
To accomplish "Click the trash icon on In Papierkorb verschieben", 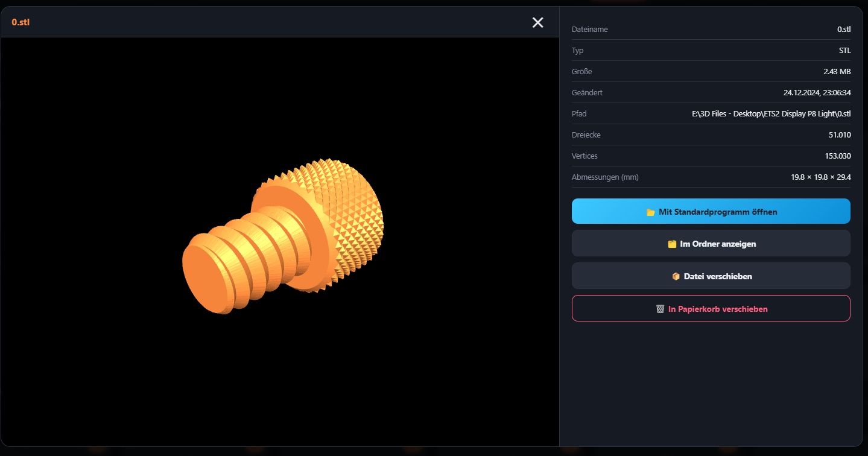I will (660, 309).
